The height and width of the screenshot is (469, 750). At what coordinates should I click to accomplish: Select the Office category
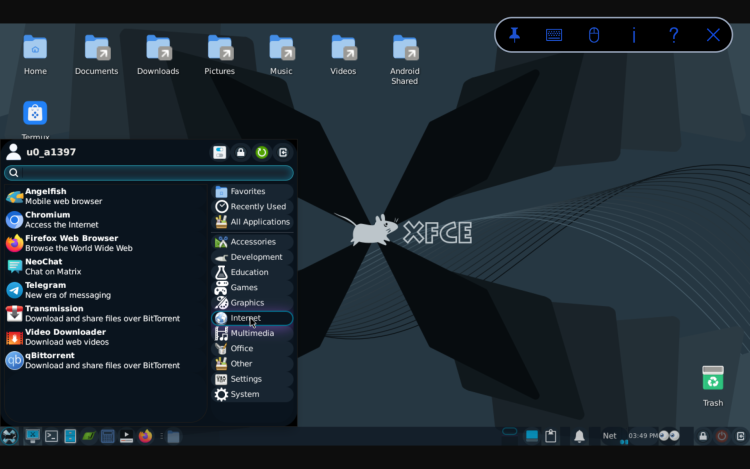point(252,349)
